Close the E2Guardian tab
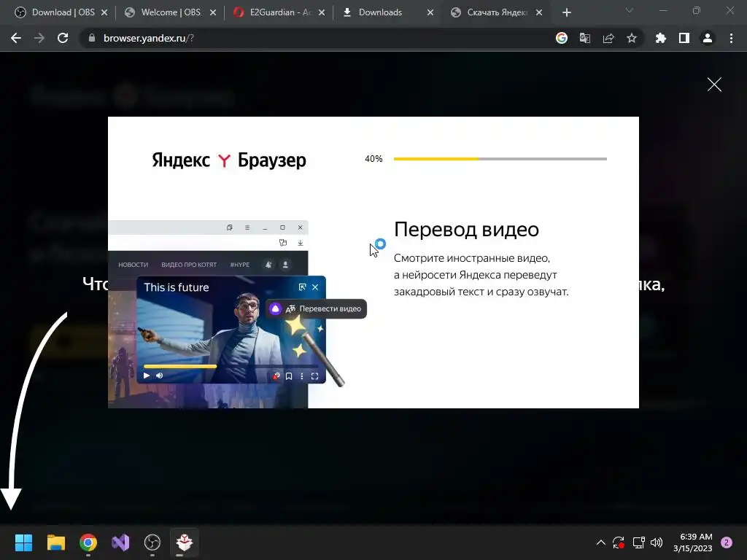This screenshot has width=747, height=560. point(322,12)
